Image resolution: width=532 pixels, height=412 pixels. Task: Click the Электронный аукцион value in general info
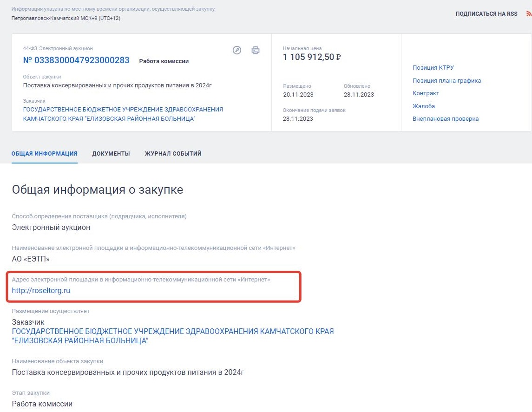51,228
